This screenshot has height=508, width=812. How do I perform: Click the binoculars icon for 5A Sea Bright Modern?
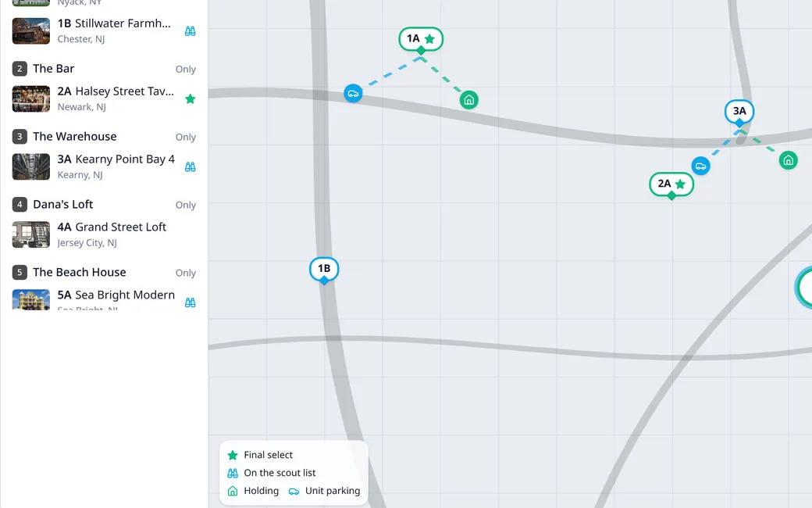coord(190,302)
